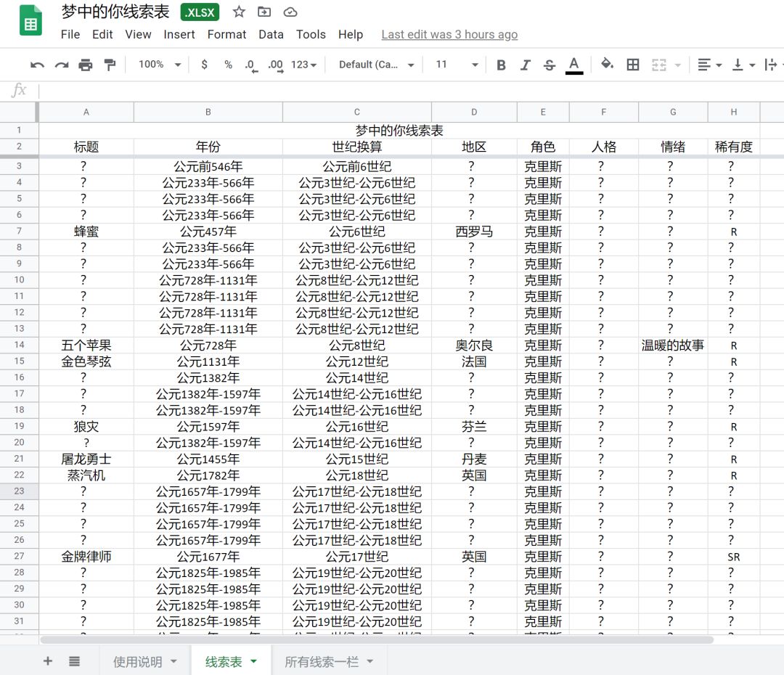
Task: Open the 123 number format dropdown
Action: tap(304, 65)
